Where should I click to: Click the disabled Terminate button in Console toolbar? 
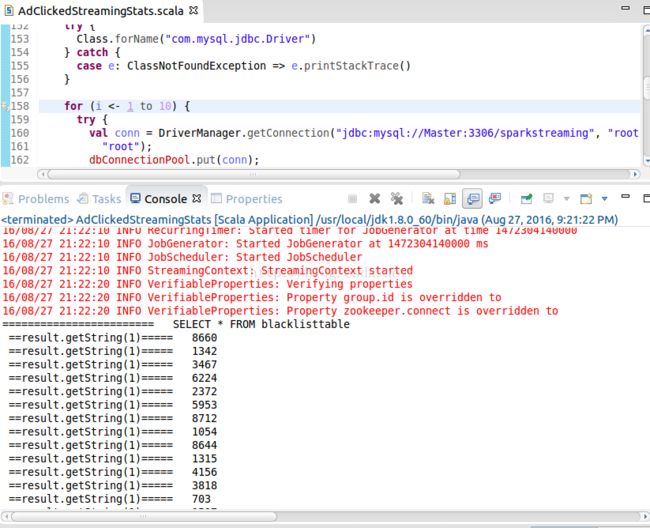point(353,199)
